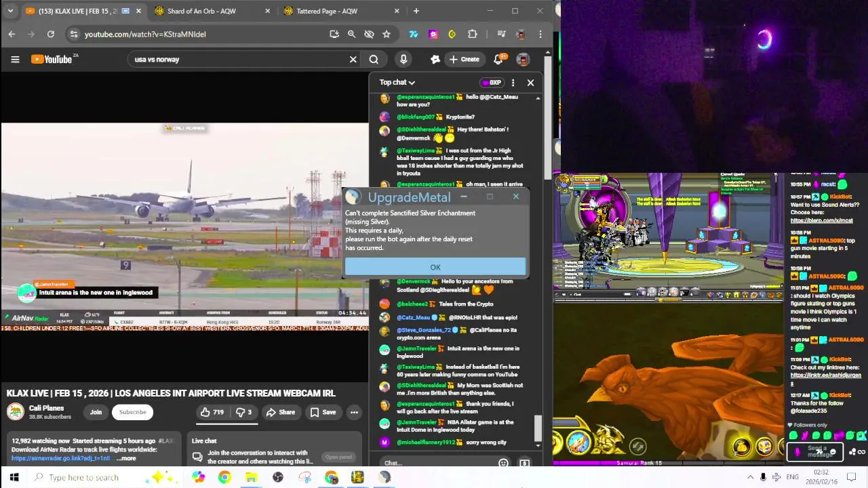Reload the YouTube page

point(51,34)
